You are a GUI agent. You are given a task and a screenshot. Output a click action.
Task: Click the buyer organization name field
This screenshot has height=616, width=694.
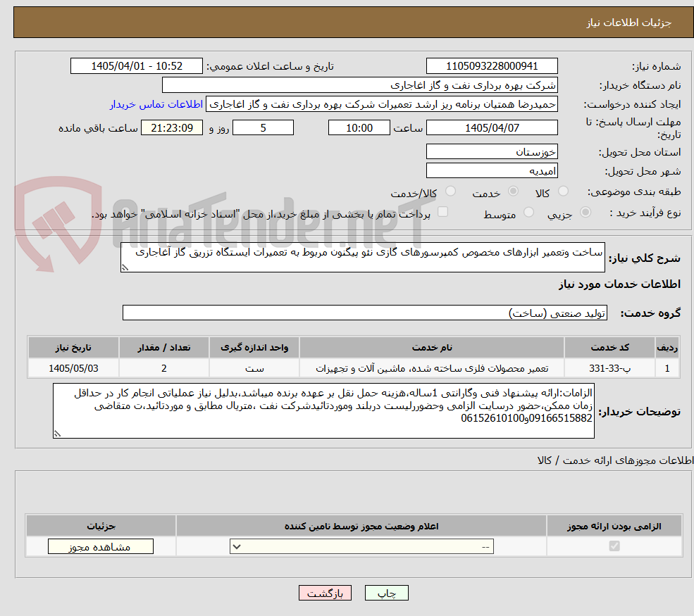[360, 85]
